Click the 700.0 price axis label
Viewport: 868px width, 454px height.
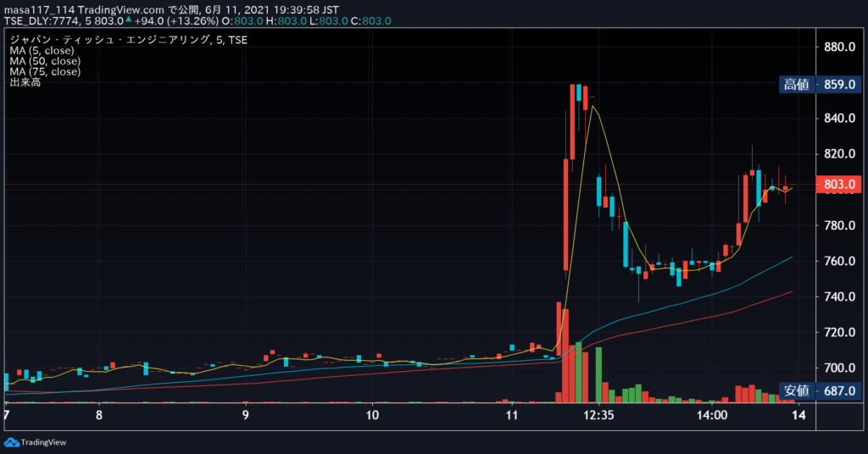839,368
